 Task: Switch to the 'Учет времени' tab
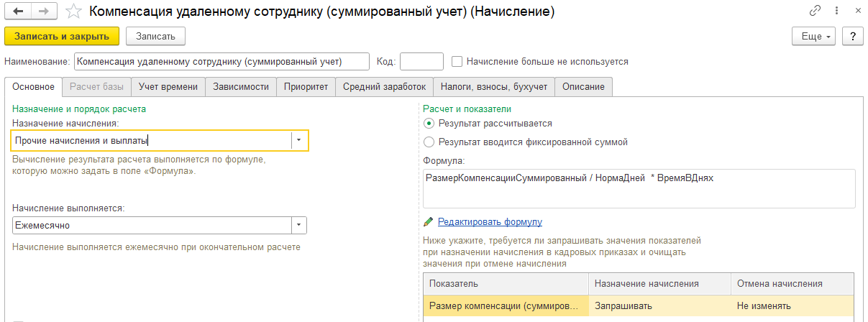click(168, 87)
